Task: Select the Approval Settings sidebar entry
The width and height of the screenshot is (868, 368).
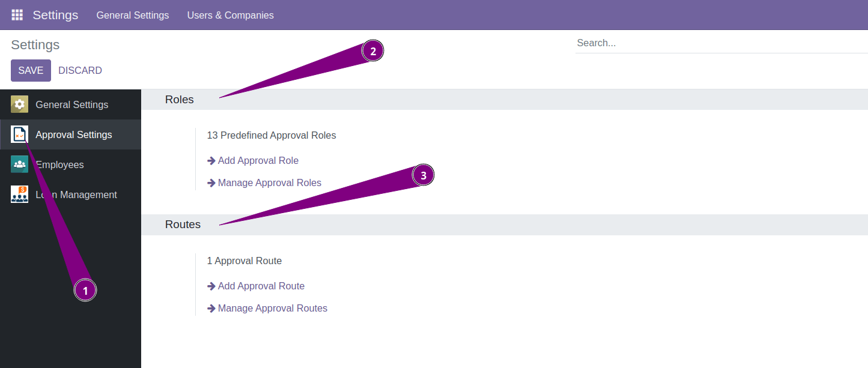Action: (73, 134)
